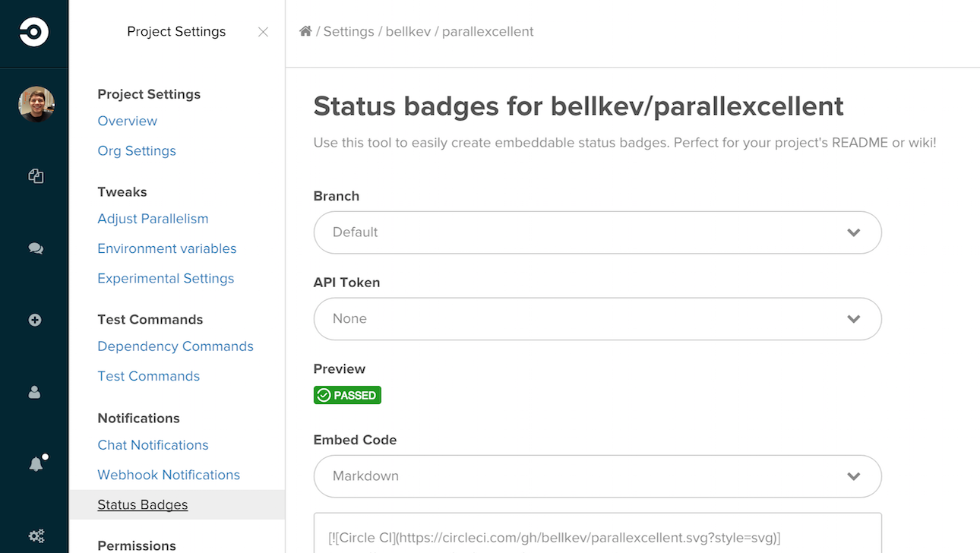Open Environment variables settings
The width and height of the screenshot is (980, 553).
167,248
